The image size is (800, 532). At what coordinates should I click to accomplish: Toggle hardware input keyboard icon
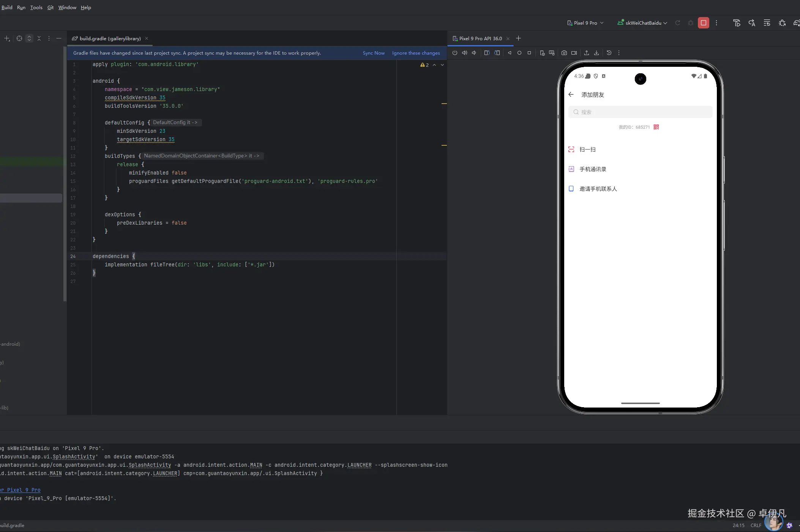pyautogui.click(x=552, y=53)
